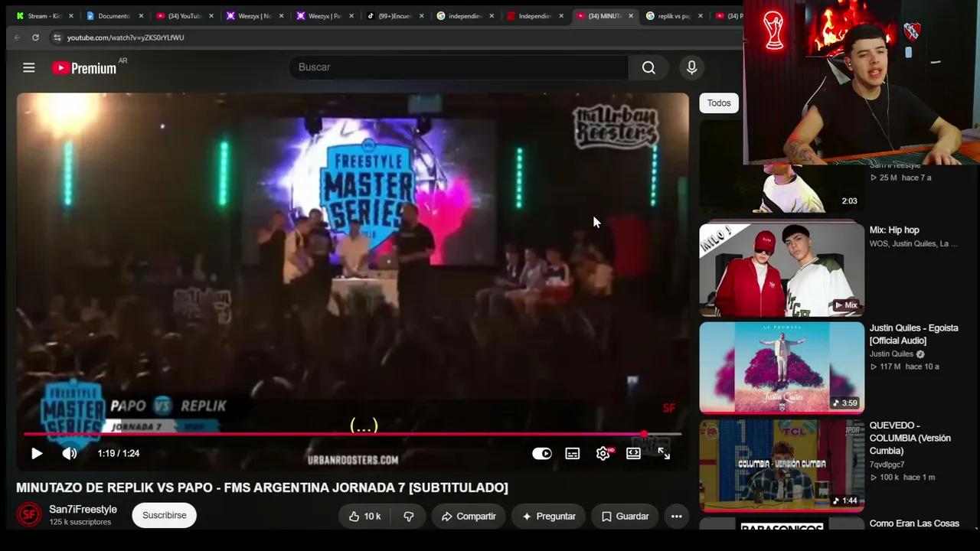Click the 100 k hace 1 m text
The image size is (980, 551).
(x=902, y=478)
